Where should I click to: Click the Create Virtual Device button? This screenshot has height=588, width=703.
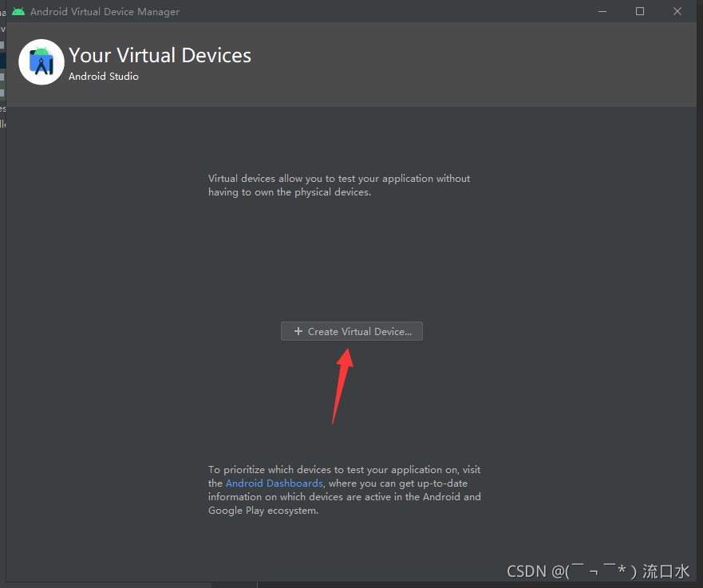[x=351, y=331]
